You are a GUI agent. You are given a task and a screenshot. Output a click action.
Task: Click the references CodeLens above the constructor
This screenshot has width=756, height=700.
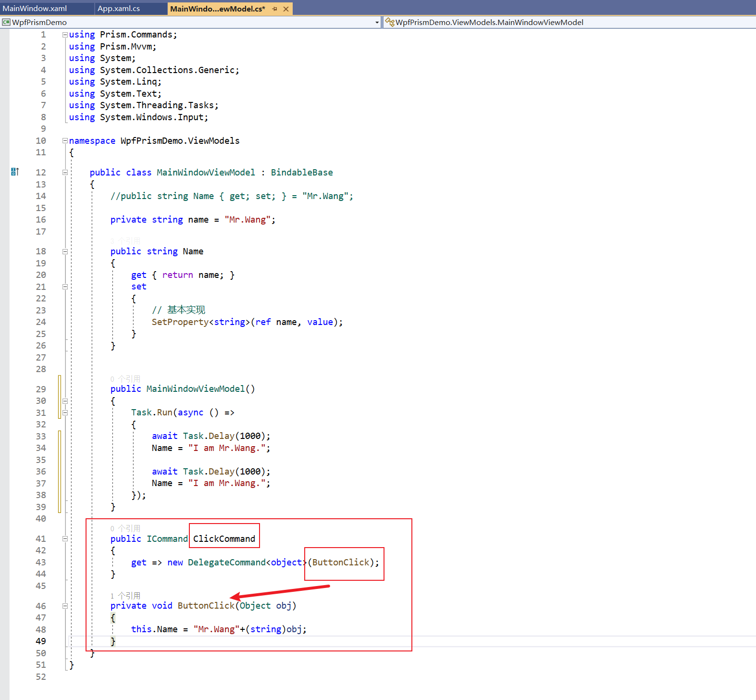pyautogui.click(x=125, y=379)
